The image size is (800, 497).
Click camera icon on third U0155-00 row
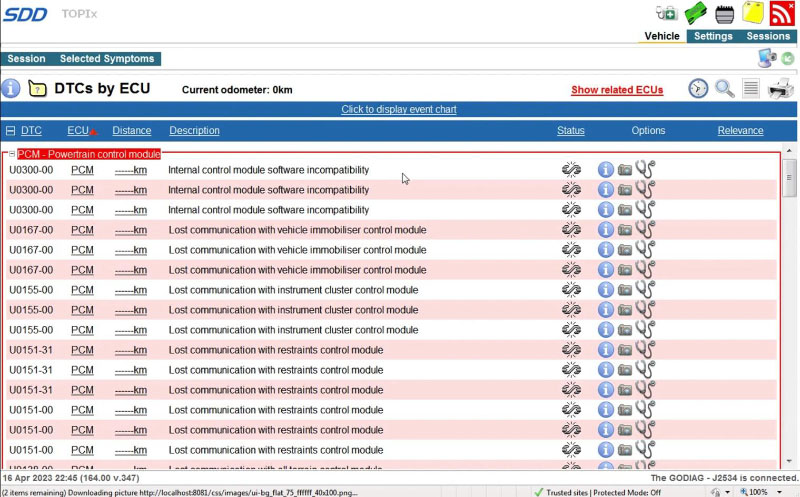[x=624, y=330]
